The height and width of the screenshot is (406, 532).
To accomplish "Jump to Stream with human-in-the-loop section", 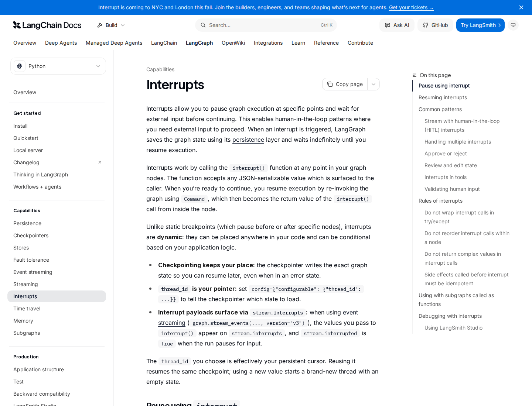I will click(x=462, y=125).
